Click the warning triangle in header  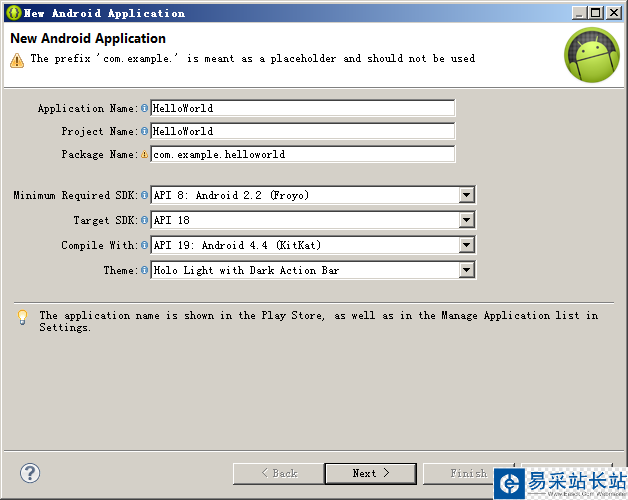tap(17, 60)
